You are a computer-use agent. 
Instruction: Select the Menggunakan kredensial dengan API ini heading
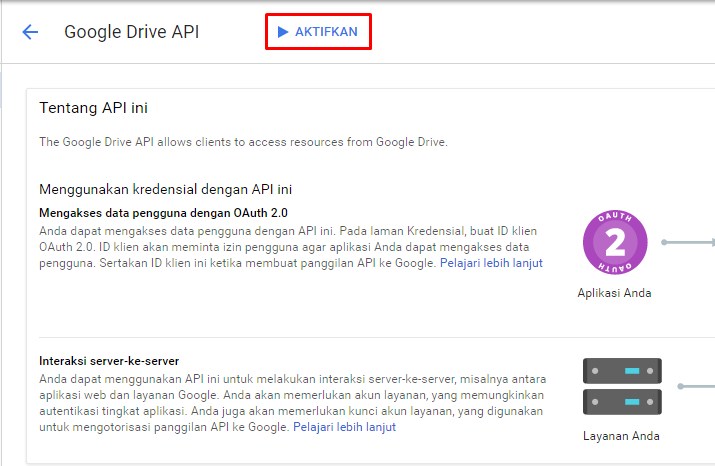pos(166,189)
